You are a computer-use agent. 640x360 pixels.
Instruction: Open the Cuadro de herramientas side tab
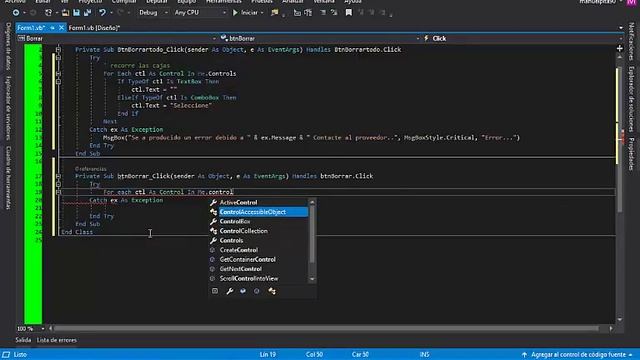click(8, 178)
